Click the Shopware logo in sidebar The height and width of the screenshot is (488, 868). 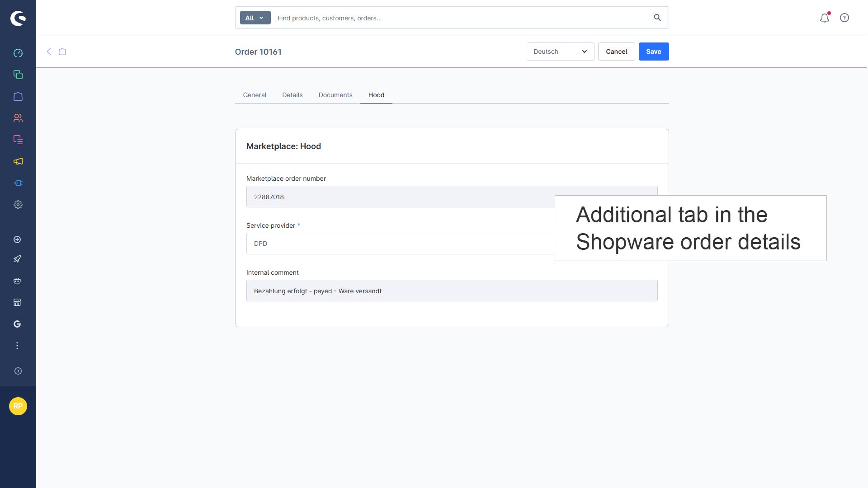(18, 18)
